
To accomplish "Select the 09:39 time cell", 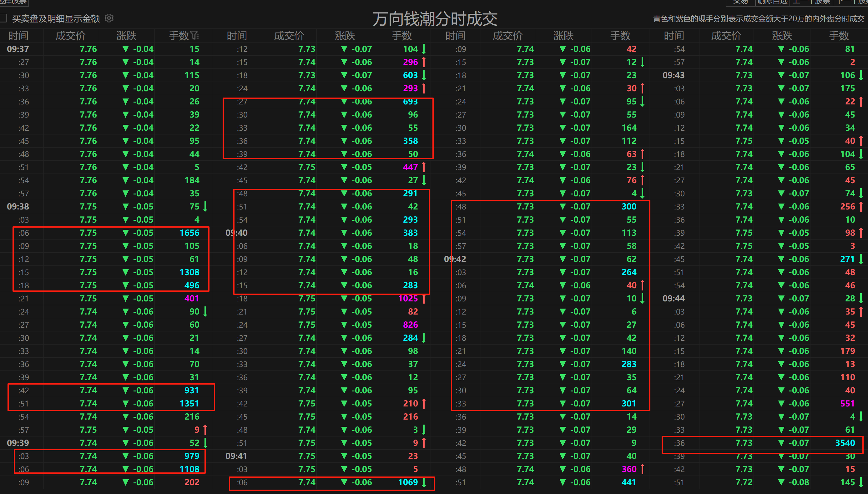I will (x=18, y=443).
